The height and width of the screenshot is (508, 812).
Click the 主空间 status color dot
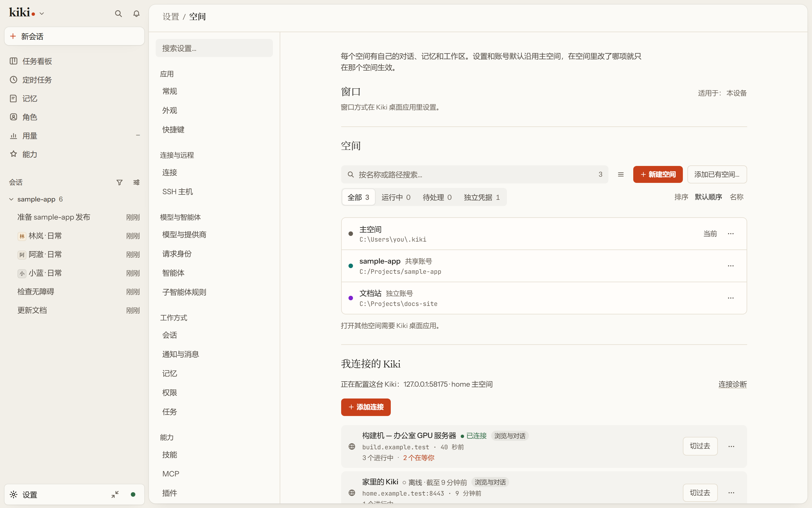(351, 234)
